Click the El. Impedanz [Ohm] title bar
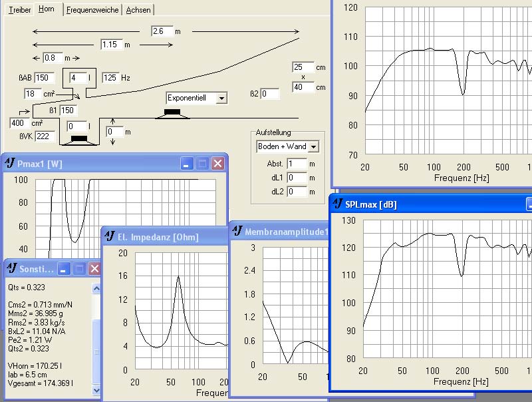The height and width of the screenshot is (402, 532). 165,237
